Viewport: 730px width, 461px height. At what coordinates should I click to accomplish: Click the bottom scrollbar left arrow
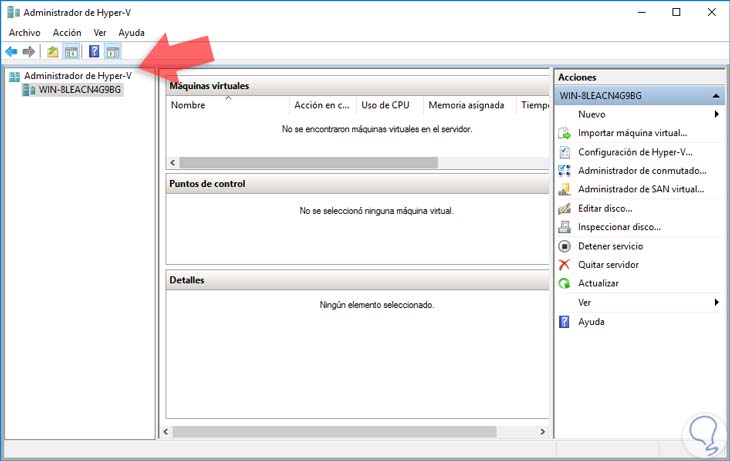coord(166,432)
